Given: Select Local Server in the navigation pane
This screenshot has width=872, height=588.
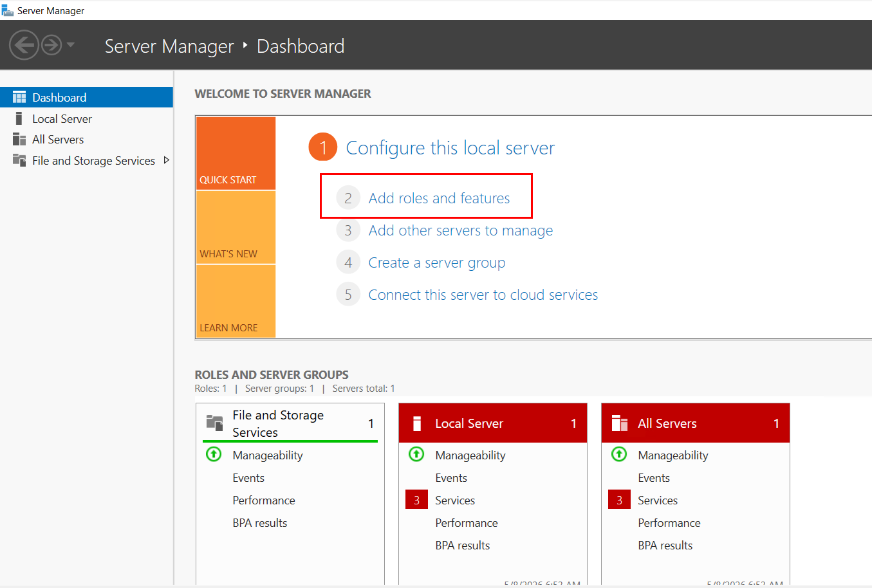Looking at the screenshot, I should 86,118.
